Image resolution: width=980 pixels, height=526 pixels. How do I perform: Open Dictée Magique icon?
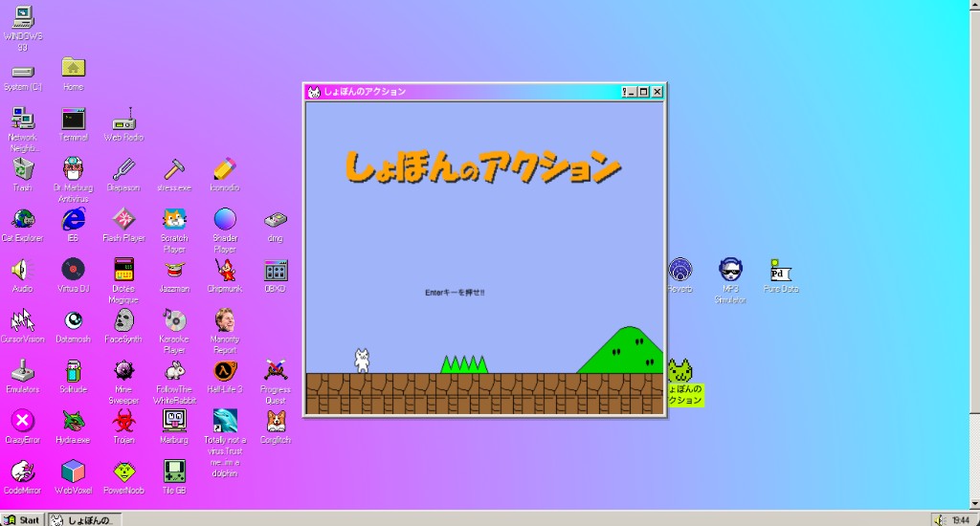(123, 270)
